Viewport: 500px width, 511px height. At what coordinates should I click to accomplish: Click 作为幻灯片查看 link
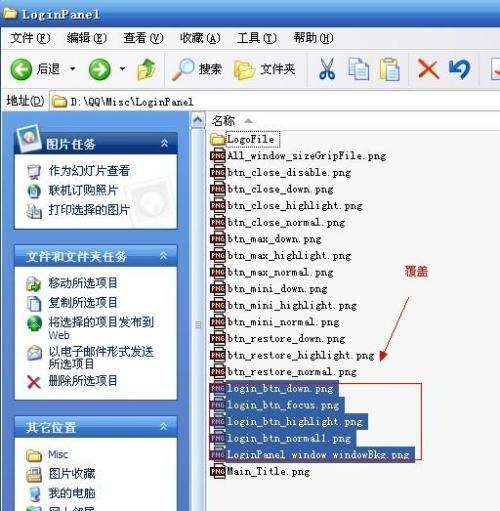[89, 171]
